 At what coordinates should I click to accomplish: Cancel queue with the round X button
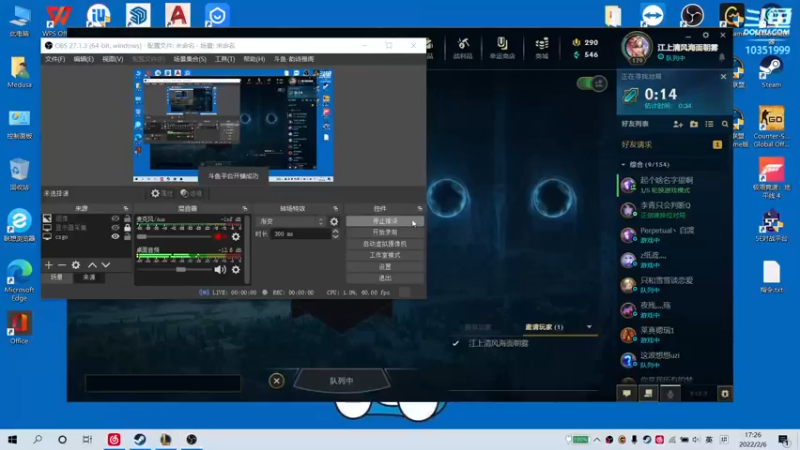coord(277,381)
